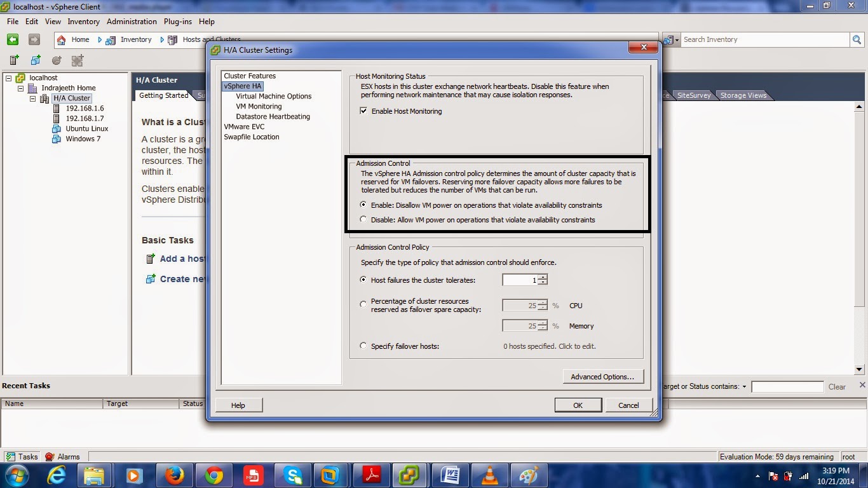Increase host failures tolerated with the stepper
The height and width of the screenshot is (488, 868).
point(544,277)
